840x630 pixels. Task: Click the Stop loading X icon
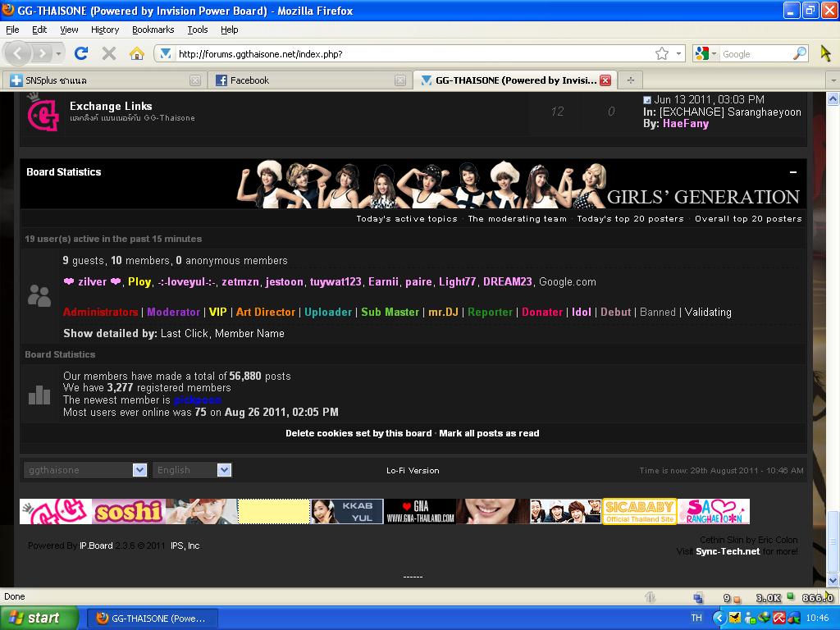pyautogui.click(x=109, y=53)
